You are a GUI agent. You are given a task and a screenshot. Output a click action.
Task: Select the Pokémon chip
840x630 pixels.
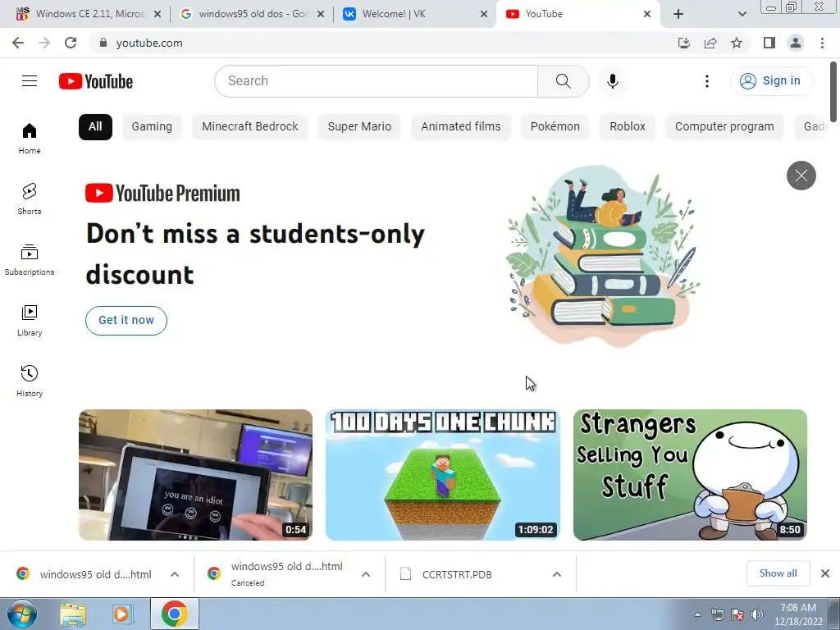(555, 127)
